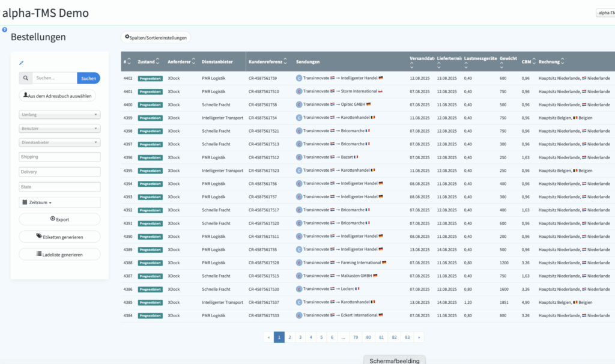The image size is (615, 364).
Task: Select order number 4397
Action: tap(128, 144)
